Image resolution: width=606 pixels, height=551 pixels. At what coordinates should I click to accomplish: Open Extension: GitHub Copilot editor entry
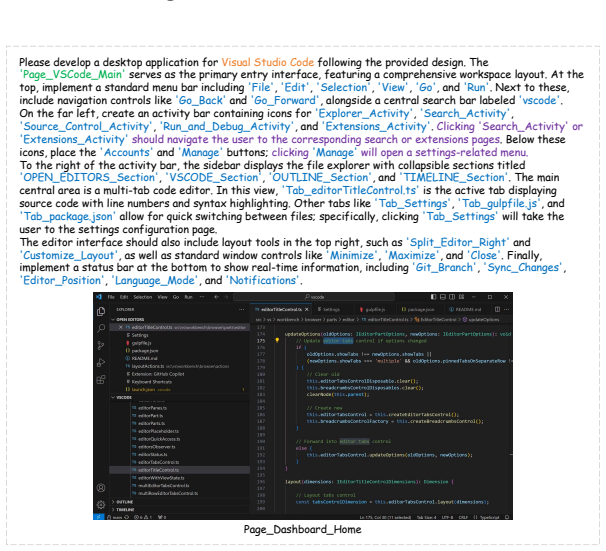point(180,374)
